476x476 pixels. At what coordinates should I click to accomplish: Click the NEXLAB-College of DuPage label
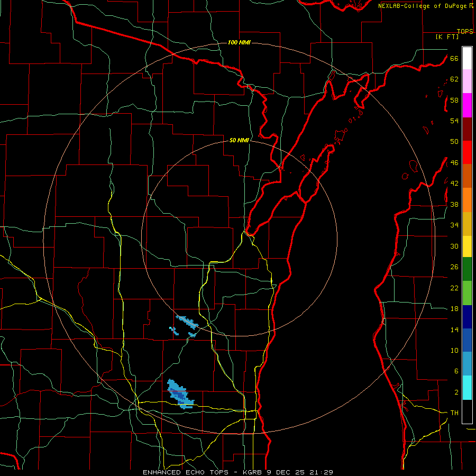click(x=423, y=6)
